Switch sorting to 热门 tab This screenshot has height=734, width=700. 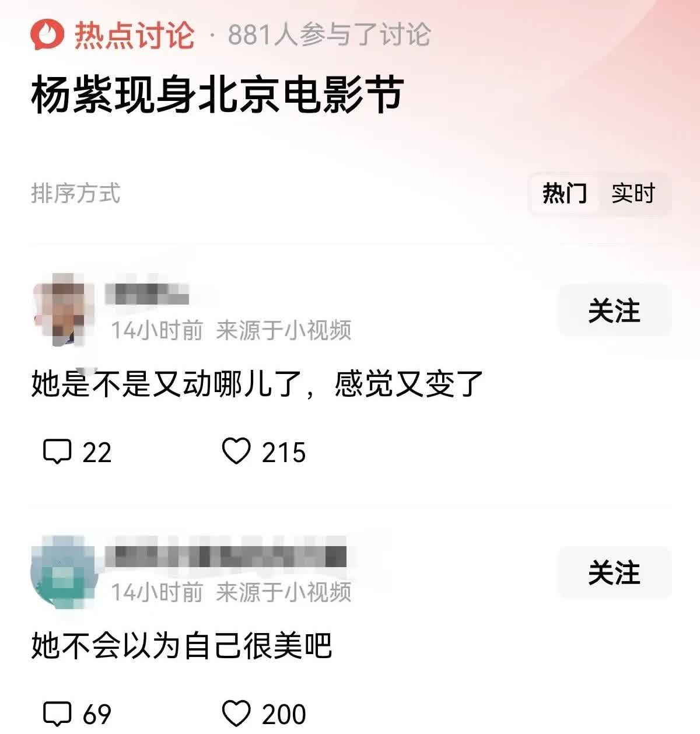pyautogui.click(x=564, y=193)
